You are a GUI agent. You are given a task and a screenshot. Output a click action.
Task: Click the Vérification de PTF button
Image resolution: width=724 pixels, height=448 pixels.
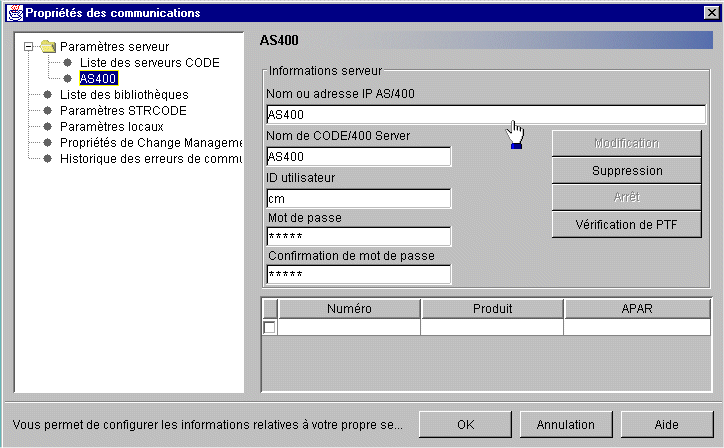(626, 225)
